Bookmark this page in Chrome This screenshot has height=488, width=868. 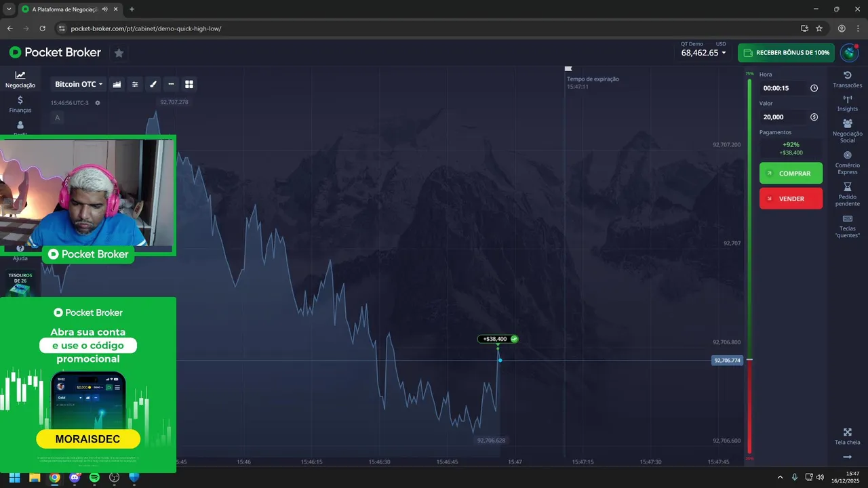coord(819,28)
